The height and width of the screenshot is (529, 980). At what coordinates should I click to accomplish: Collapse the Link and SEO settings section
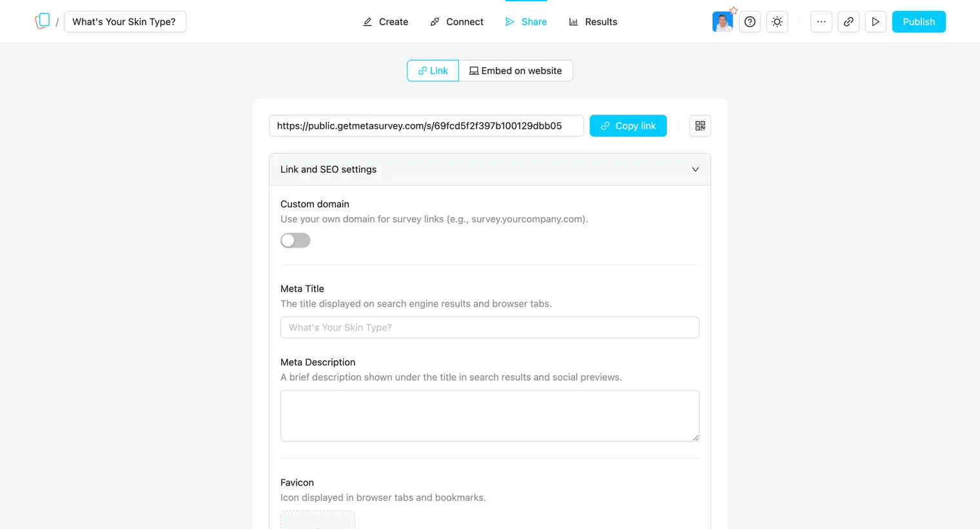point(490,169)
